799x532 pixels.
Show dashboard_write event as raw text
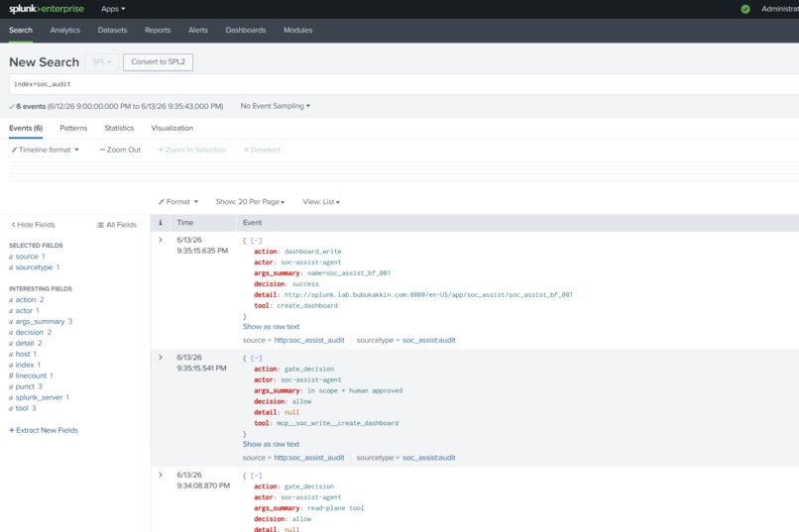(271, 327)
